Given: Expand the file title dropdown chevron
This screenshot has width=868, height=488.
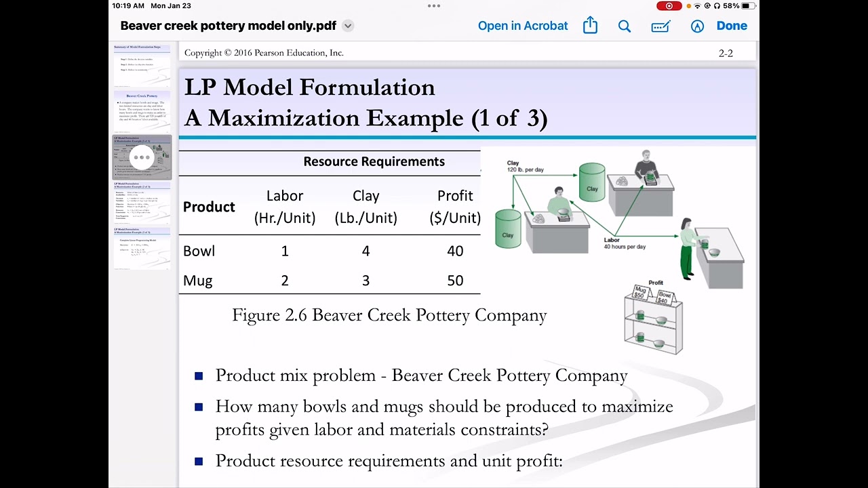Looking at the screenshot, I should coord(348,26).
